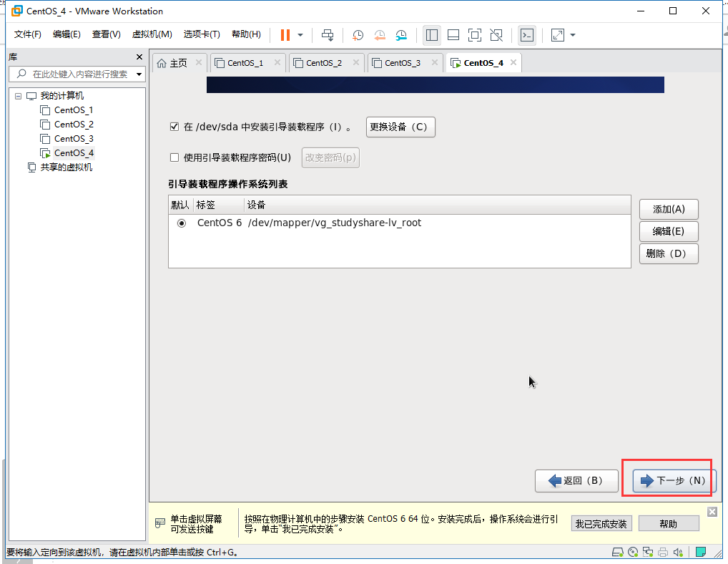
Task: Click the sound card status icon
Action: pos(678,552)
